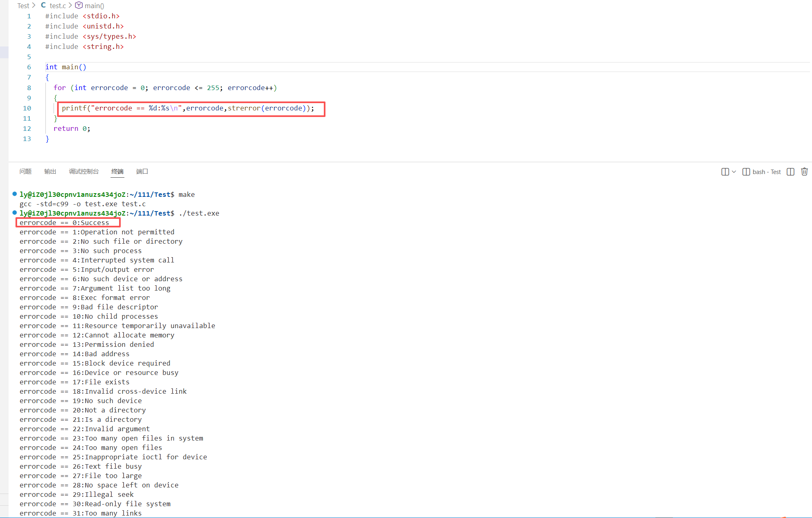Switch to the 输出 panel tab

click(x=50, y=171)
